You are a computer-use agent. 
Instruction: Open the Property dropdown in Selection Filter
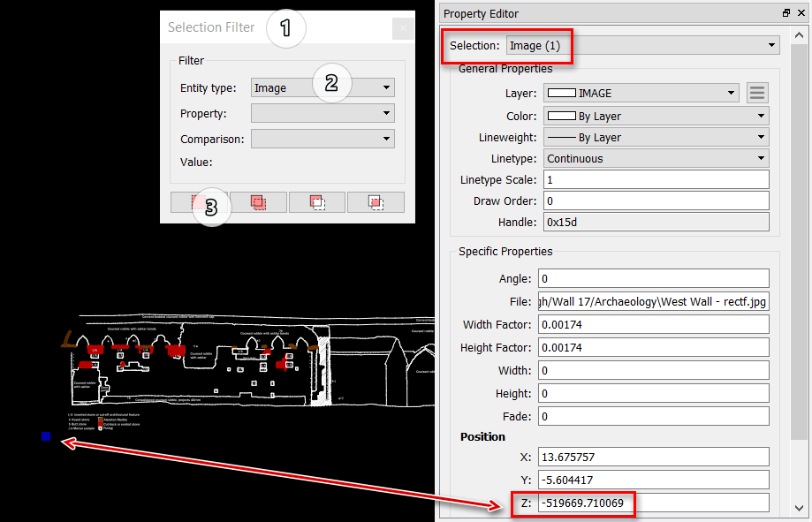[323, 113]
